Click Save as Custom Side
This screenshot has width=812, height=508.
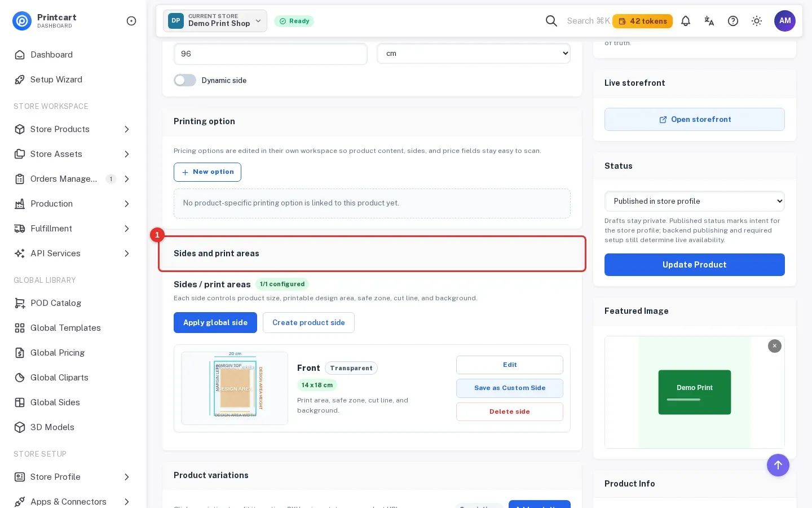[x=510, y=388]
